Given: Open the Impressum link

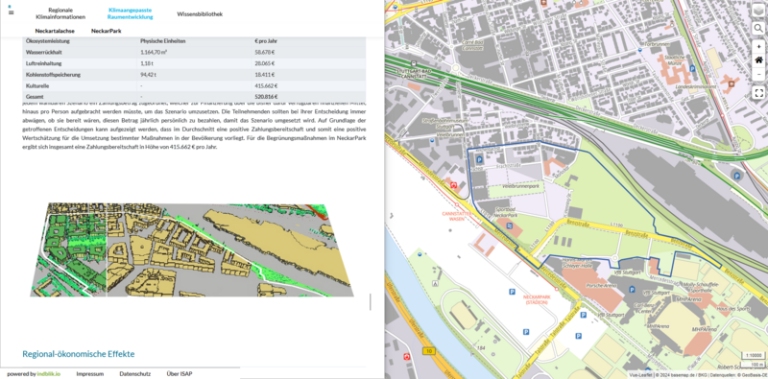Looking at the screenshot, I should [90, 374].
